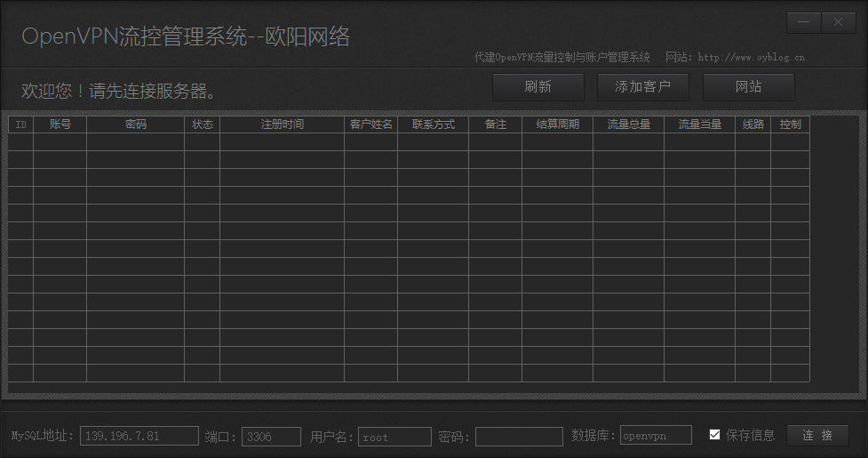Click the 流量总量 total traffic column header
Image resolution: width=868 pixels, height=458 pixels.
pyautogui.click(x=629, y=125)
